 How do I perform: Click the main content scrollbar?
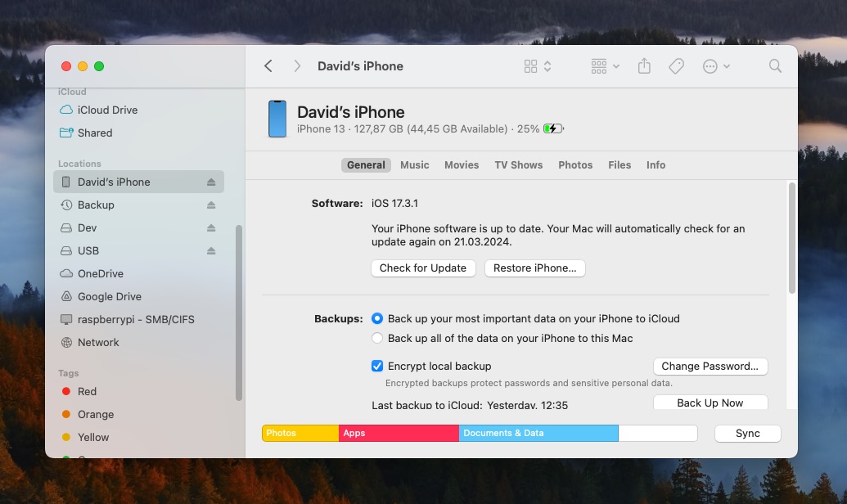(792, 238)
